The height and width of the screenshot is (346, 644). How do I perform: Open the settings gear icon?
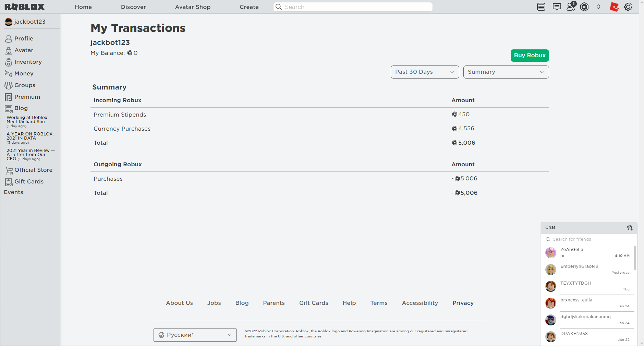(628, 7)
